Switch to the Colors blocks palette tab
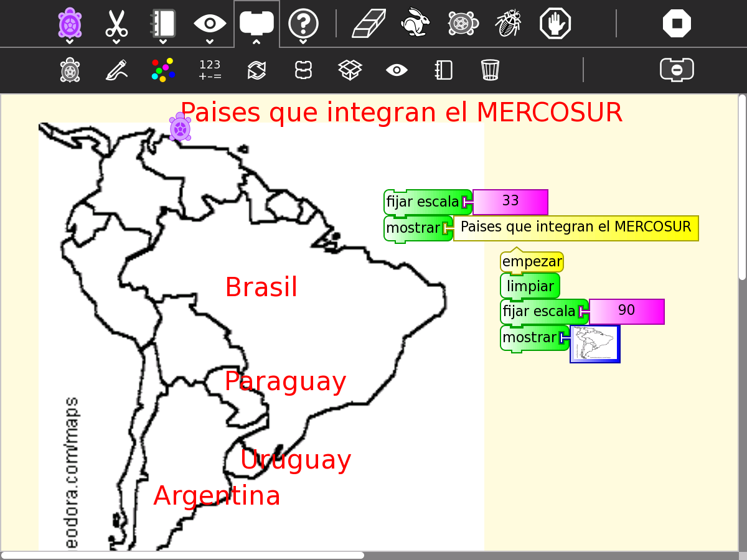 click(163, 70)
